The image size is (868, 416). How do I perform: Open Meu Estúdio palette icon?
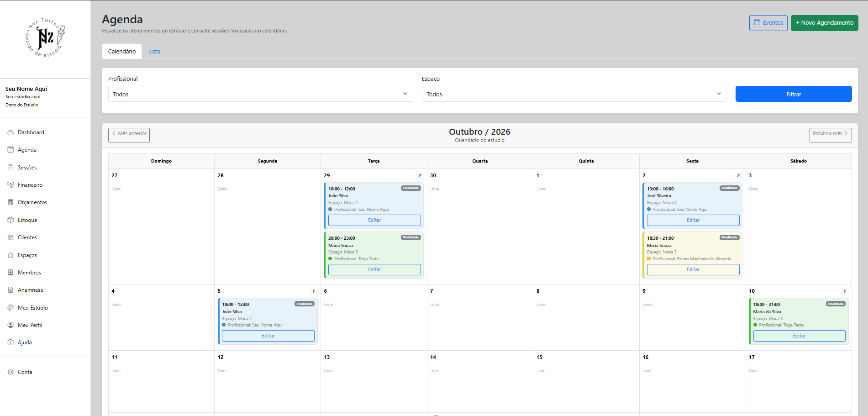[x=11, y=308]
